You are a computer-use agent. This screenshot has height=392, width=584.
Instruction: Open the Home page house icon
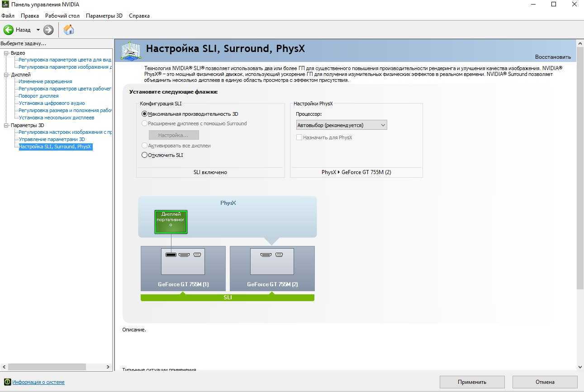click(x=69, y=30)
